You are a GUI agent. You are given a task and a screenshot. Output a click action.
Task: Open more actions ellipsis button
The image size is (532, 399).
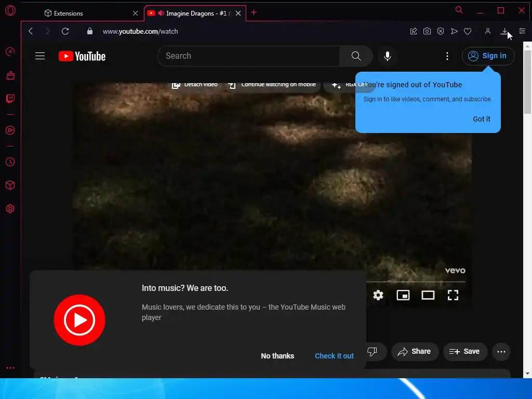point(501,352)
